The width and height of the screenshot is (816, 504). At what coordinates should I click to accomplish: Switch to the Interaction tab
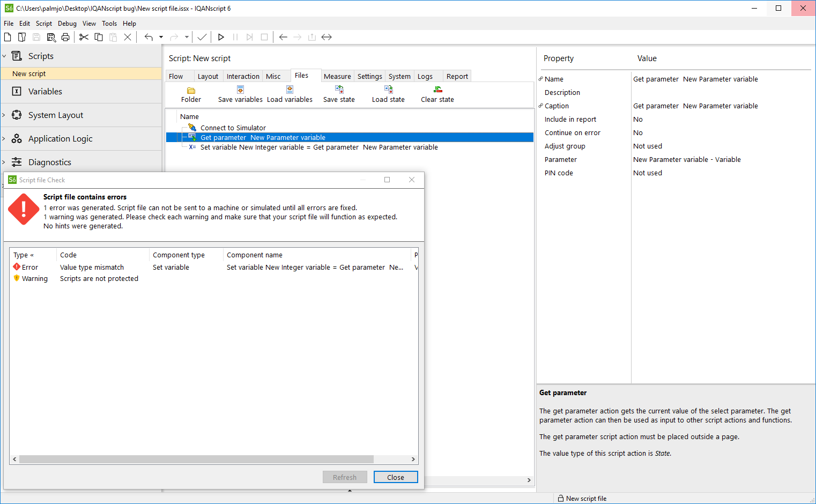tap(243, 76)
